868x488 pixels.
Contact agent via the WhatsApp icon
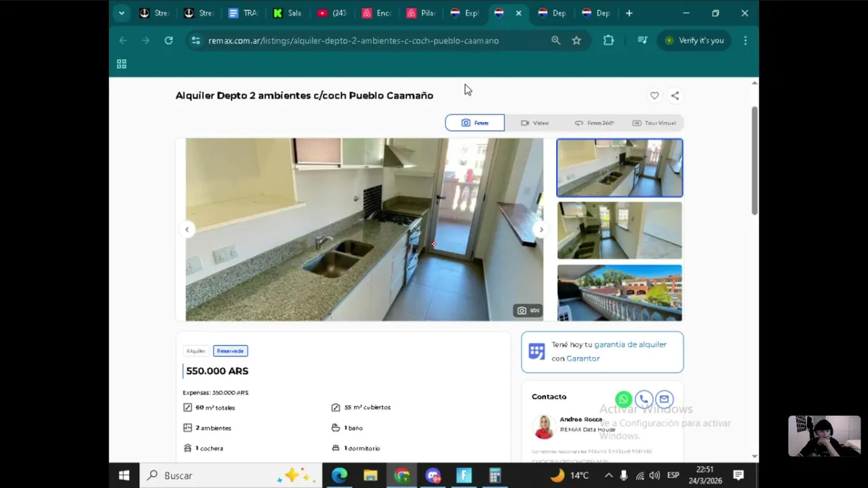click(x=623, y=399)
